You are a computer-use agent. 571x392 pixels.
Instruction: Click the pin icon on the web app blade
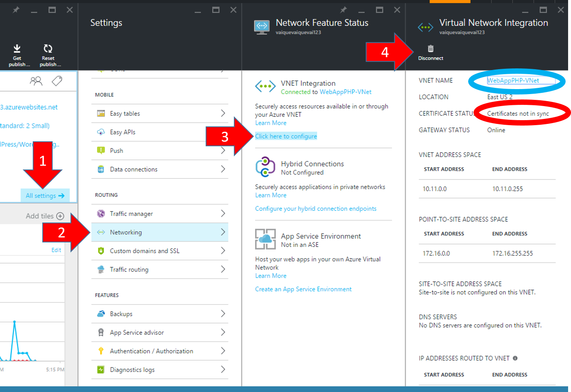coord(16,10)
